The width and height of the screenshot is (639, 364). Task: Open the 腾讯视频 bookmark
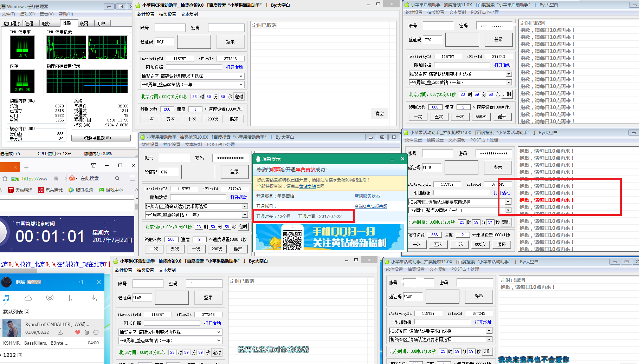point(81,190)
